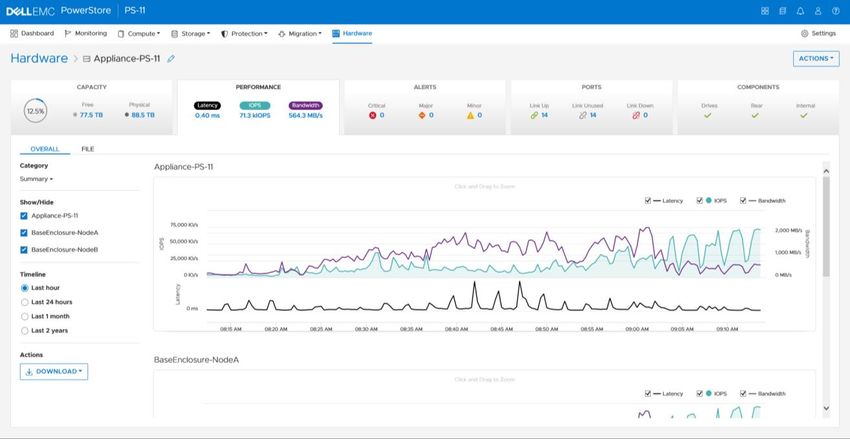Click the 88.5 TB physical capacity value
Viewport: 850px width, 439px height.
pyautogui.click(x=143, y=115)
